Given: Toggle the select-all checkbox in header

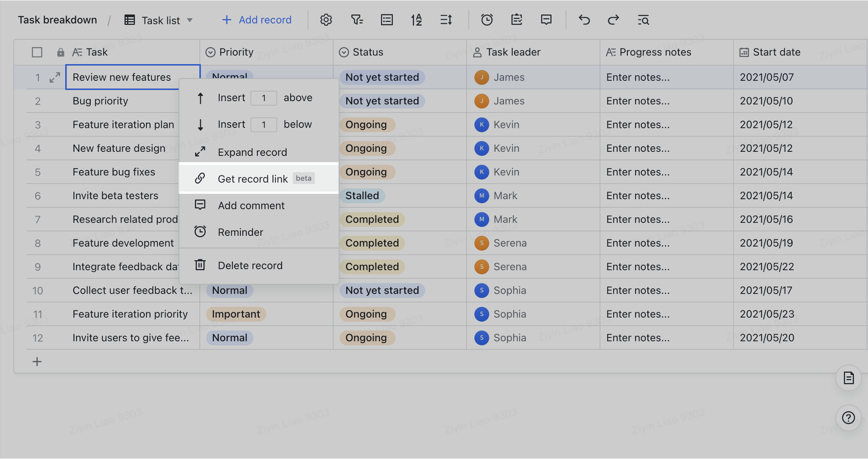Looking at the screenshot, I should 37,52.
